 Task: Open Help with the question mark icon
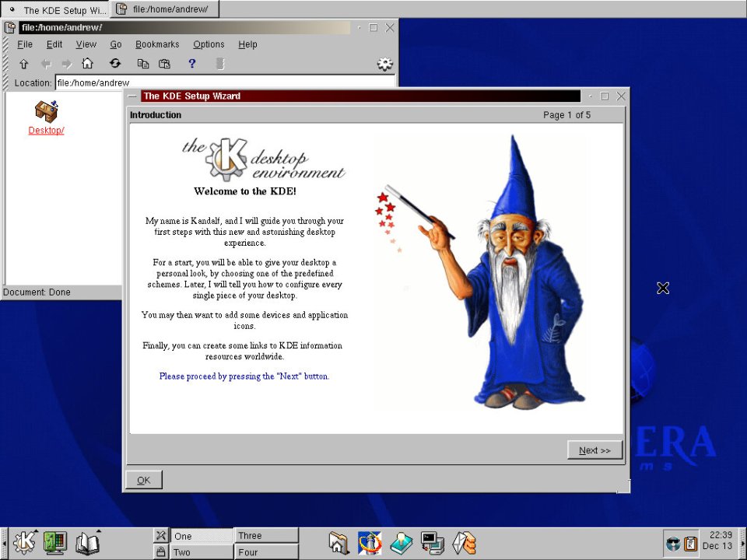192,64
